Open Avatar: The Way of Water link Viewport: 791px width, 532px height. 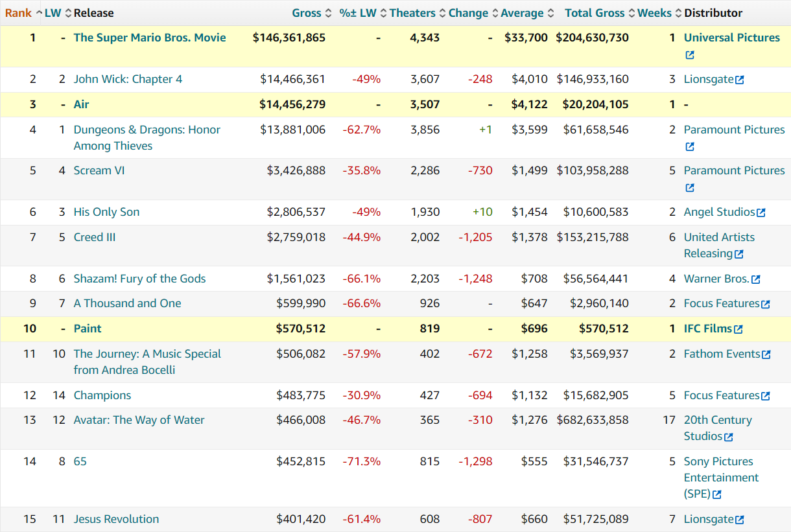[139, 420]
